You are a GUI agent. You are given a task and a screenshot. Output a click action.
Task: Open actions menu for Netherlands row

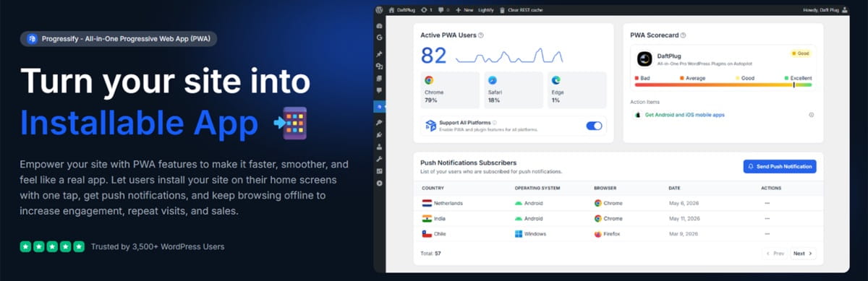[767, 204]
